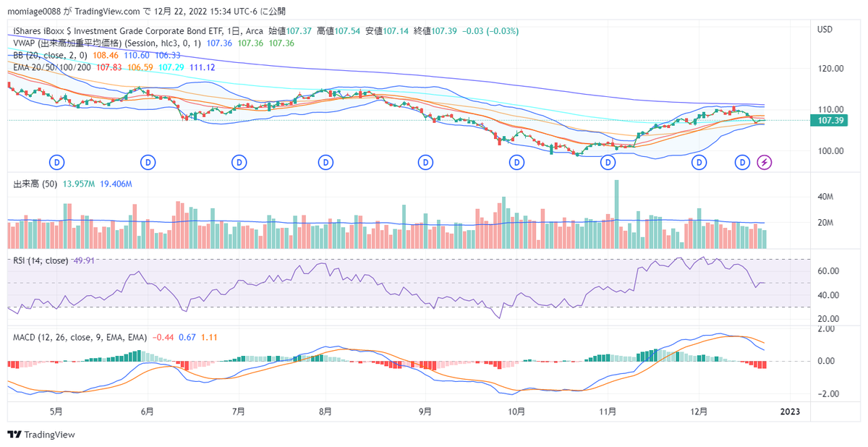The width and height of the screenshot is (868, 447).
Task: Click the dividend marker above 10月
Action: (516, 162)
